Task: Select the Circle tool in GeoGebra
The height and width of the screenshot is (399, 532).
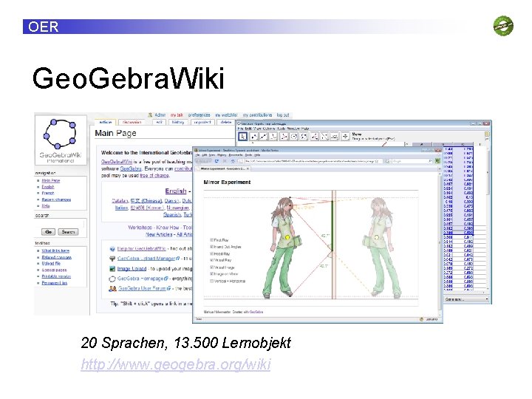Action: click(x=294, y=137)
